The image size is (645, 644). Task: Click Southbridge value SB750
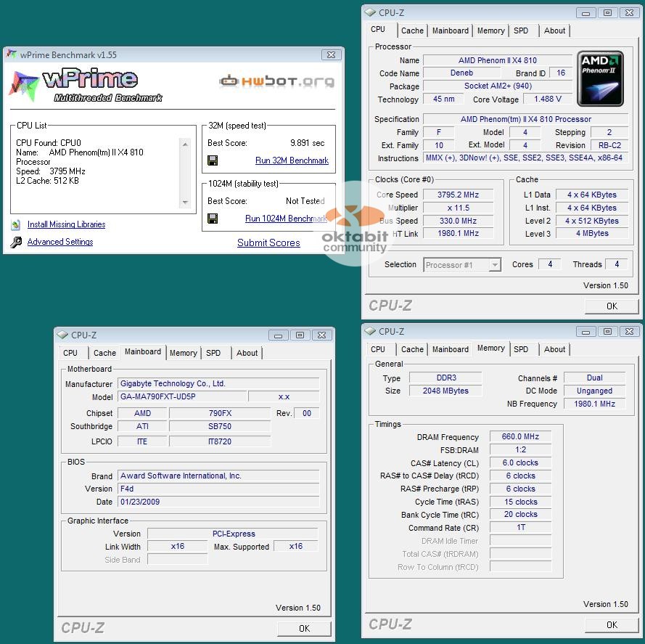[x=220, y=426]
